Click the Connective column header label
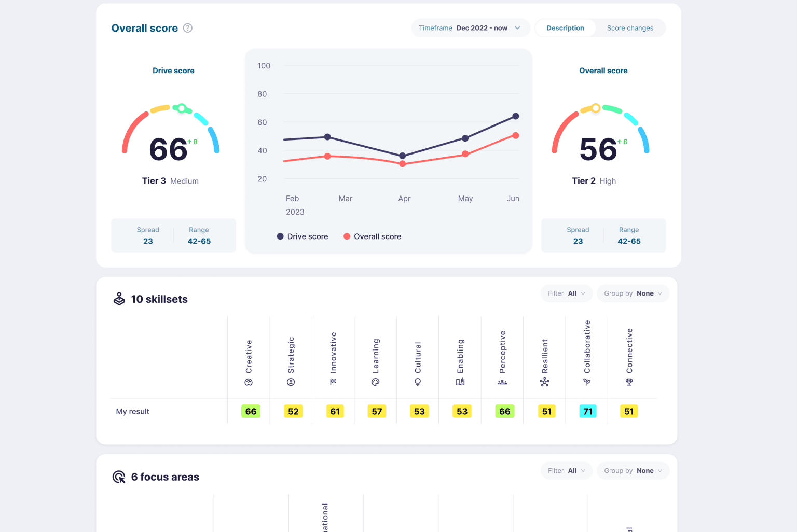 pos(629,351)
